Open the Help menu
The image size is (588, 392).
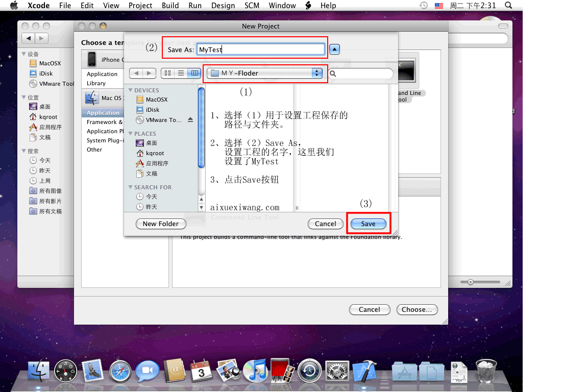[328, 5]
